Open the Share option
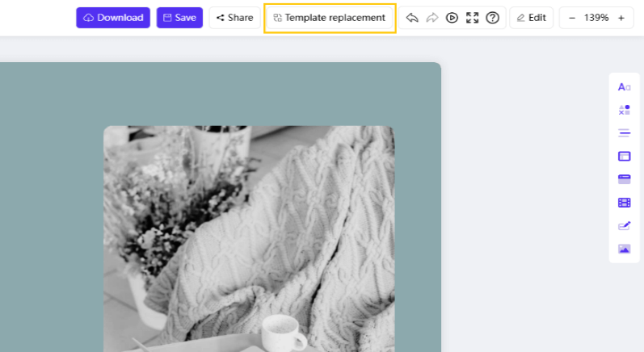The width and height of the screenshot is (644, 352). pyautogui.click(x=234, y=18)
